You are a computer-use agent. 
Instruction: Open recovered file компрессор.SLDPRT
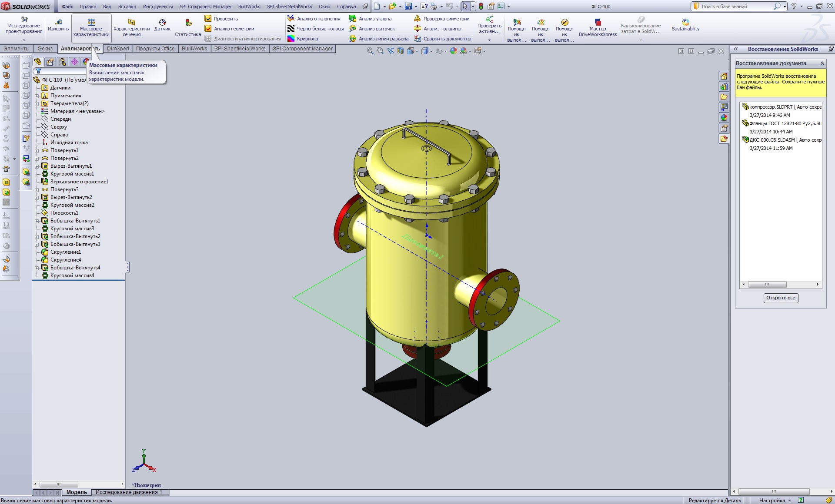coord(782,107)
